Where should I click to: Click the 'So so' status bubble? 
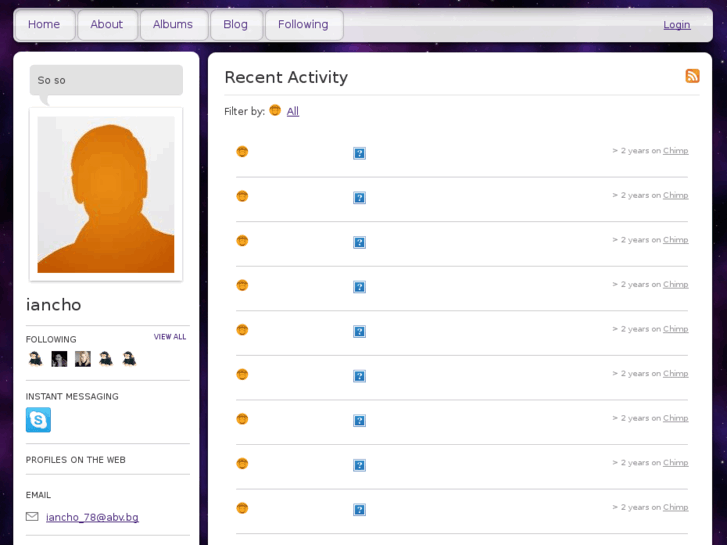106,80
